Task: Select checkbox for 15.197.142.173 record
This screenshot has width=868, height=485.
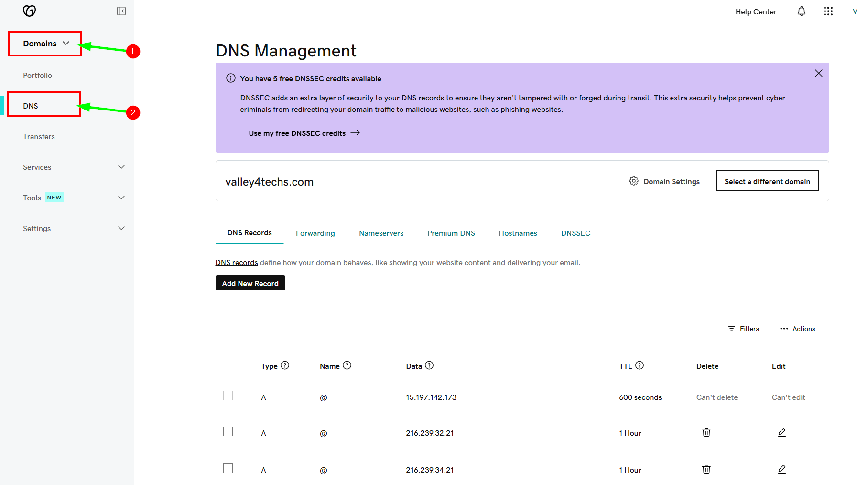Action: tap(228, 396)
